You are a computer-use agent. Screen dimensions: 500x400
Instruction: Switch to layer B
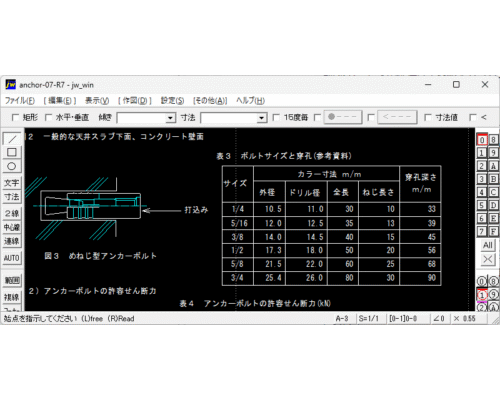(493, 179)
